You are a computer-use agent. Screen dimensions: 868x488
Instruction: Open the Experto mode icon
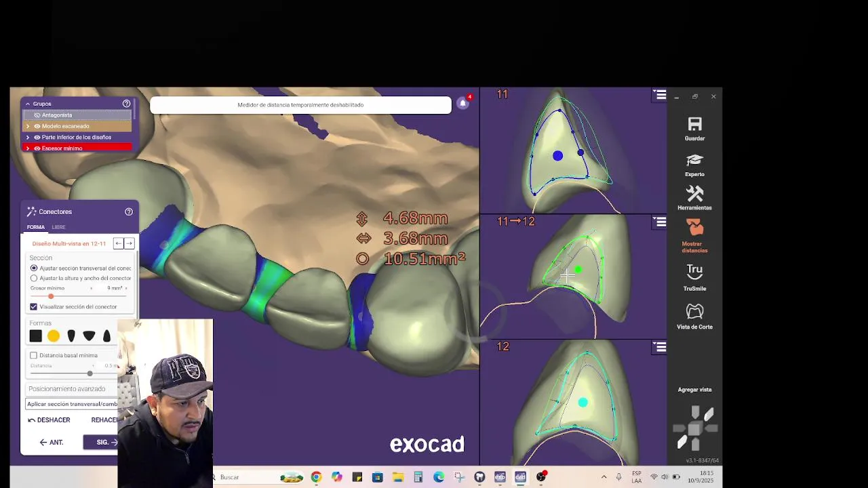(694, 161)
